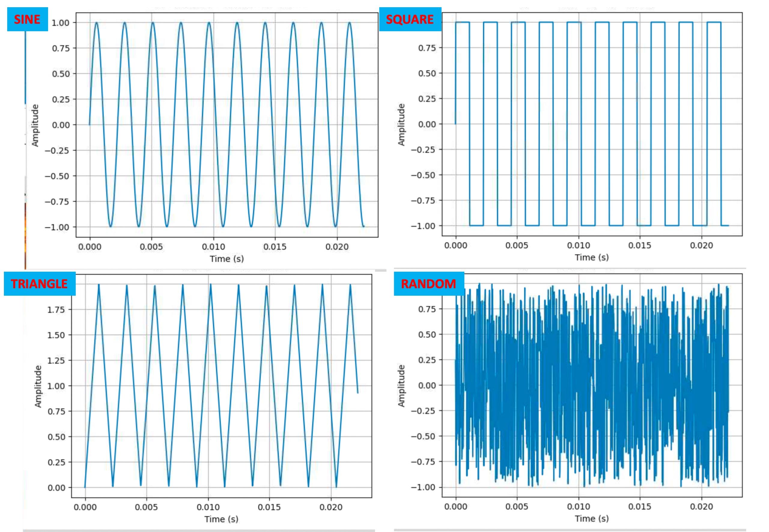769x532 pixels.
Task: Click the Time (s) label under the random plot
Action: tap(591, 519)
